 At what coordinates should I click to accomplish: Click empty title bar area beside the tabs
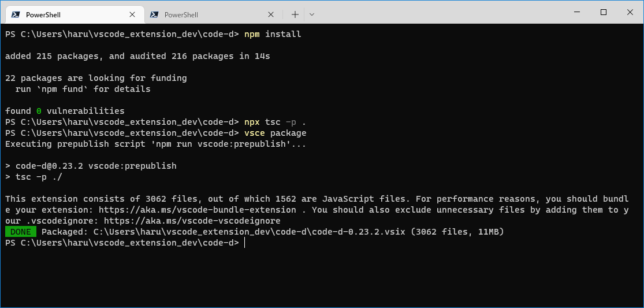click(x=440, y=12)
